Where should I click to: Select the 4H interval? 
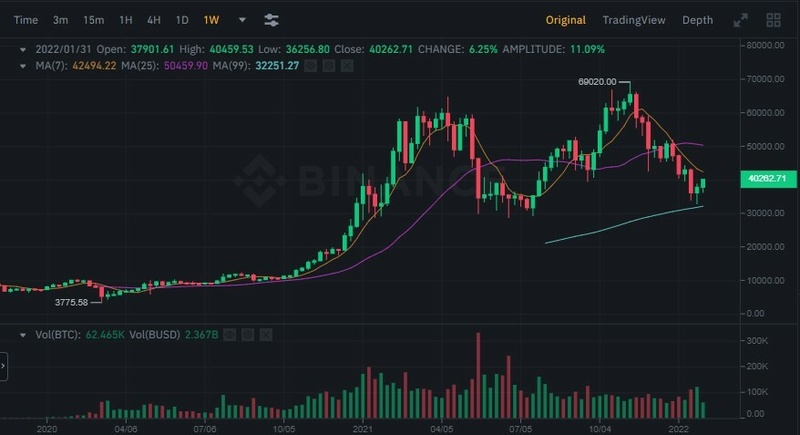(154, 20)
